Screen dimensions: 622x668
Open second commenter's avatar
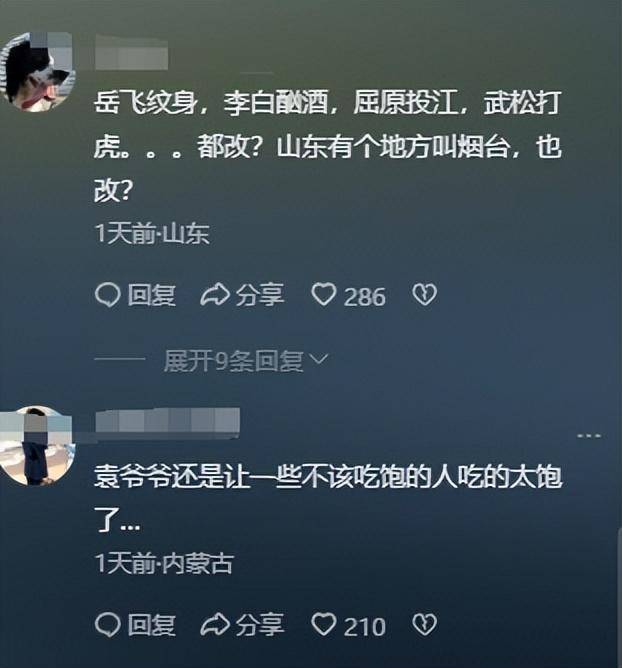tap(37, 446)
